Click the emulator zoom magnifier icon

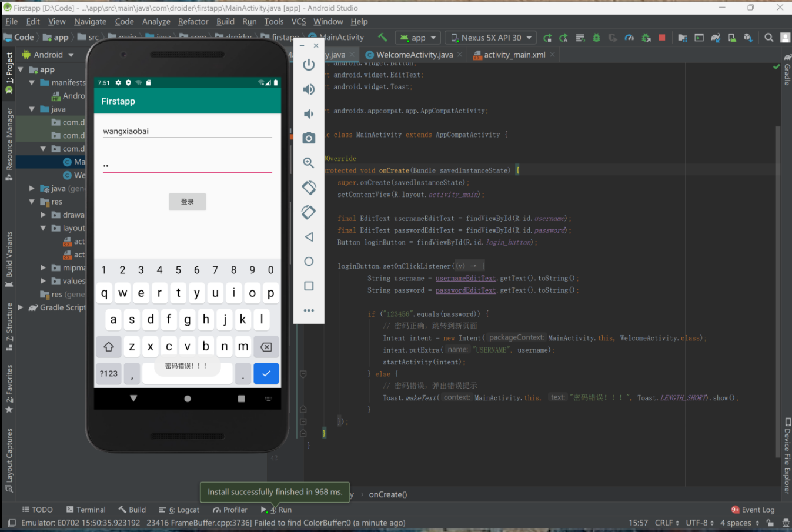[309, 163]
